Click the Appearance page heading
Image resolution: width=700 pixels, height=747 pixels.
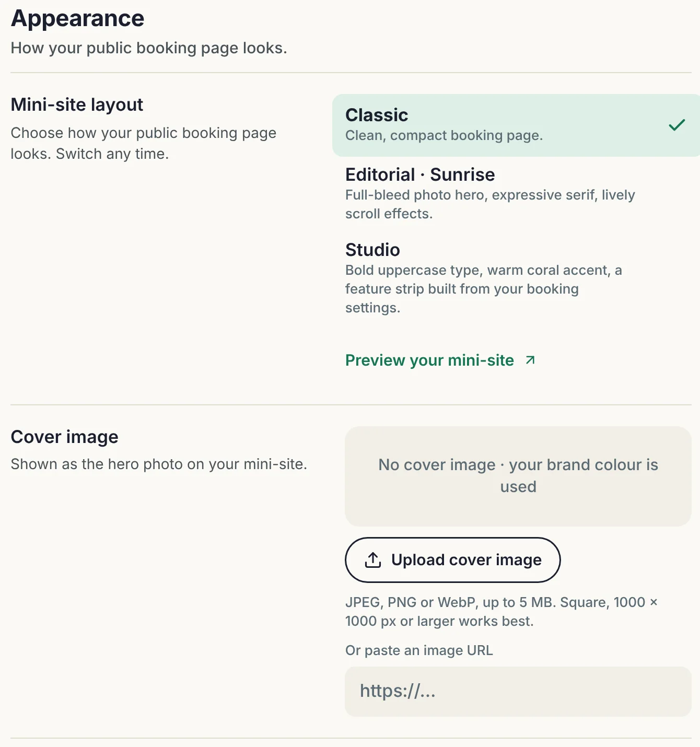[77, 19]
